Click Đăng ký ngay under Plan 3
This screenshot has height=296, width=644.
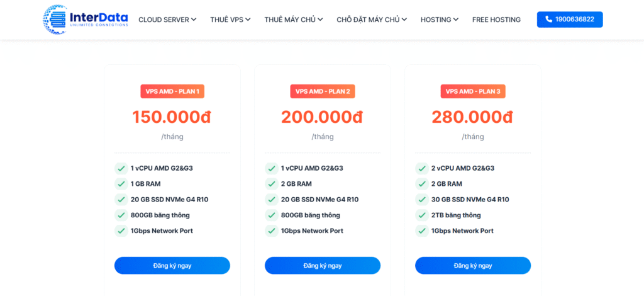tap(473, 266)
